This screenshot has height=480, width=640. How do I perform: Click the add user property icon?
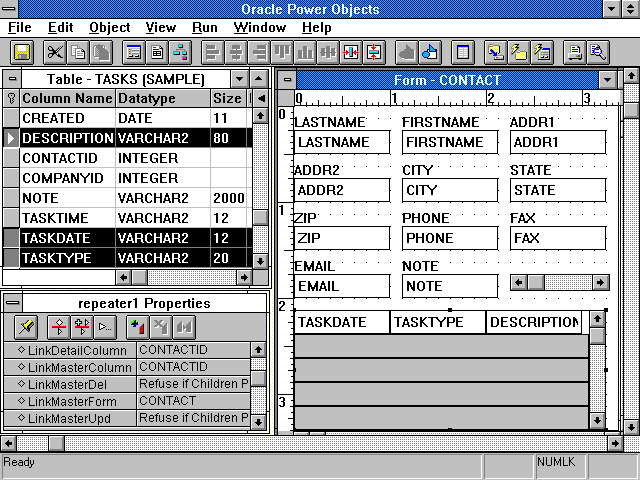click(138, 327)
